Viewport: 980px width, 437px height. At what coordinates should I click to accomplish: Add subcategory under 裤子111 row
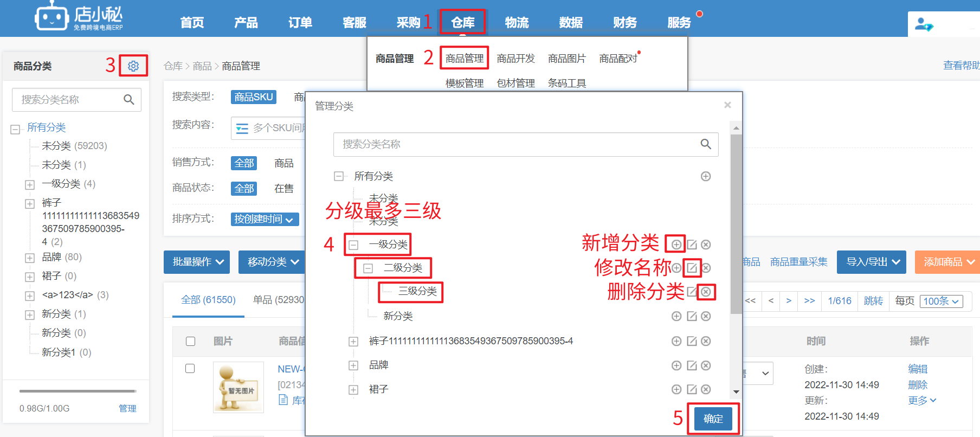click(x=676, y=341)
